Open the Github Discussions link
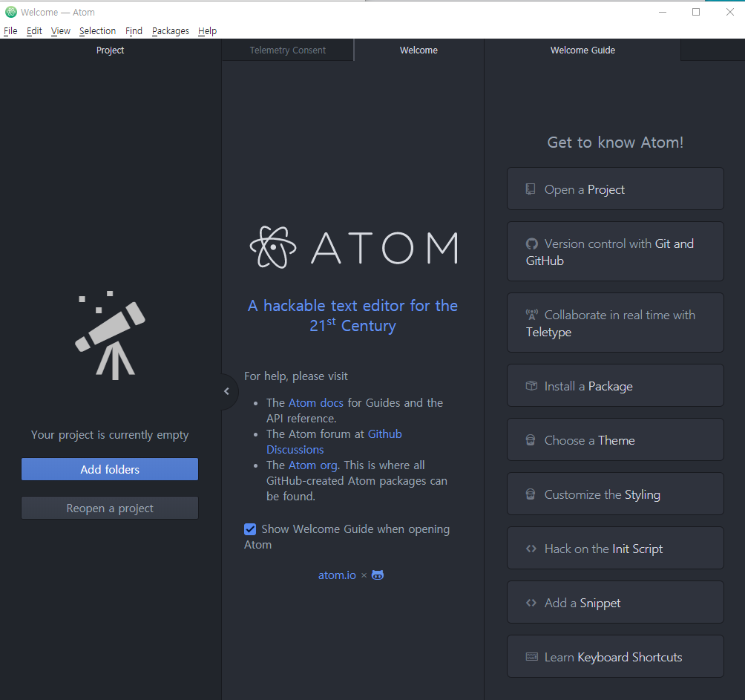 (x=334, y=442)
